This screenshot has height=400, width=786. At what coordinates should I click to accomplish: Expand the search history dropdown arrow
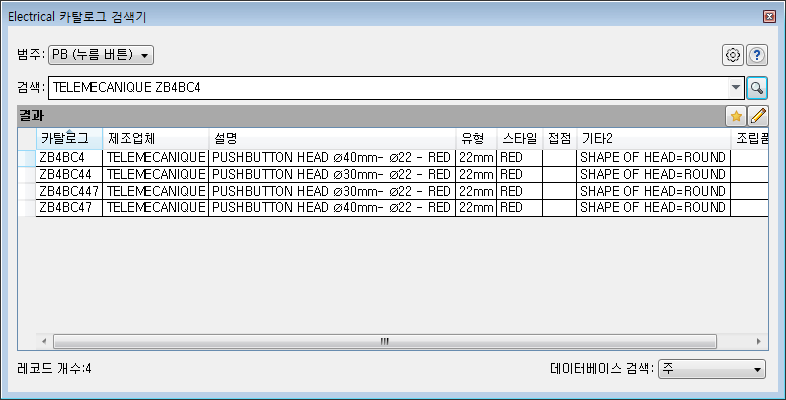[735, 88]
